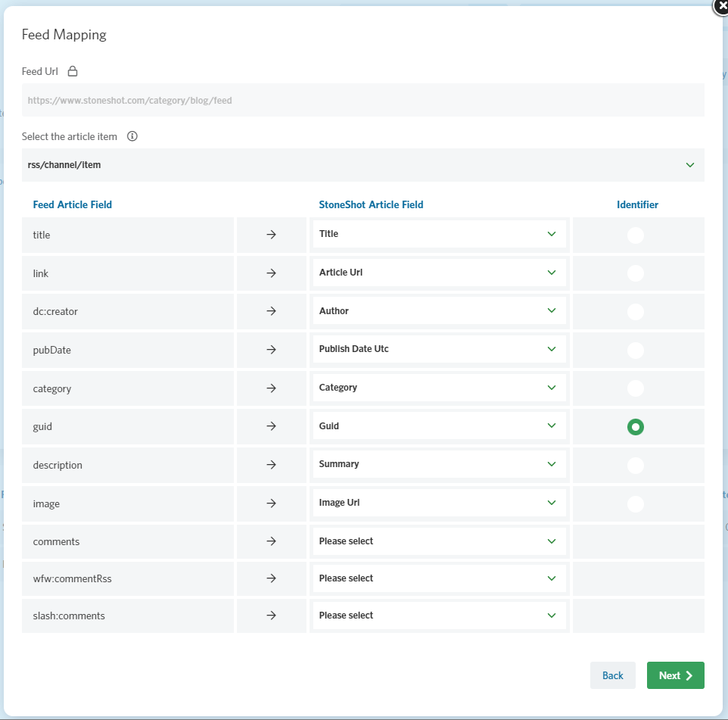Select the guid identifier radio button

point(636,427)
